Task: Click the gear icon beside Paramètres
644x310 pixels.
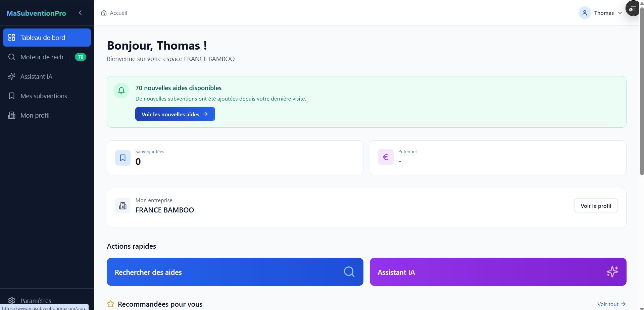Action: (12, 300)
